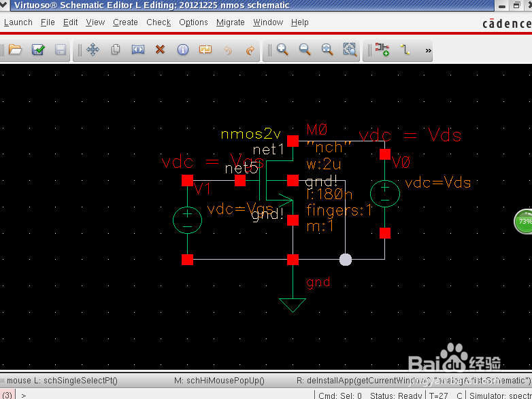The image size is (532, 399).
Task: Open the Migrate menu
Action: (x=231, y=22)
